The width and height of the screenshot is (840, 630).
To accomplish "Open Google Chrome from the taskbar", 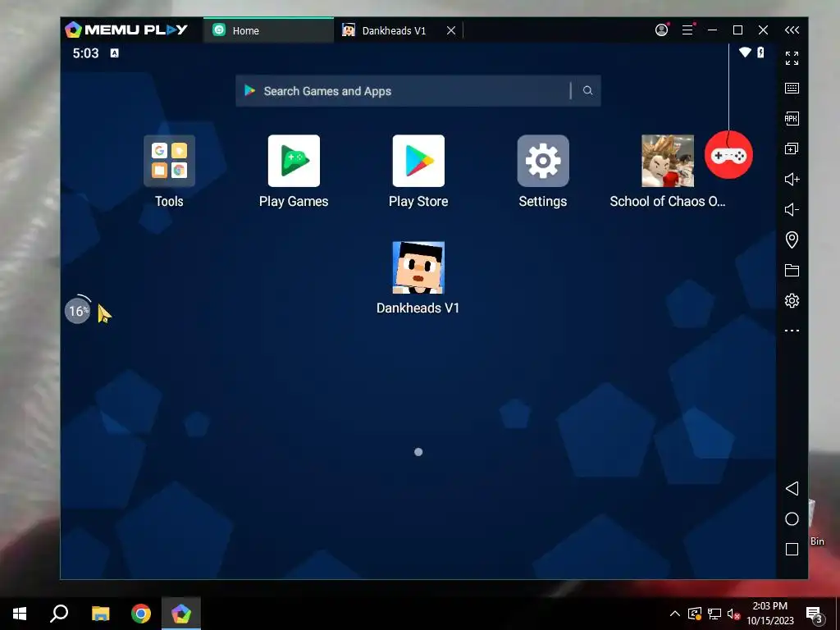I will [x=141, y=614].
